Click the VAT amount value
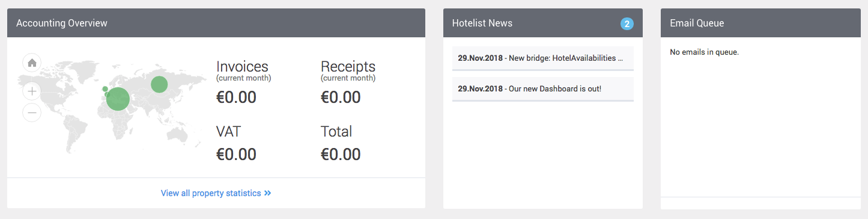 tap(236, 154)
